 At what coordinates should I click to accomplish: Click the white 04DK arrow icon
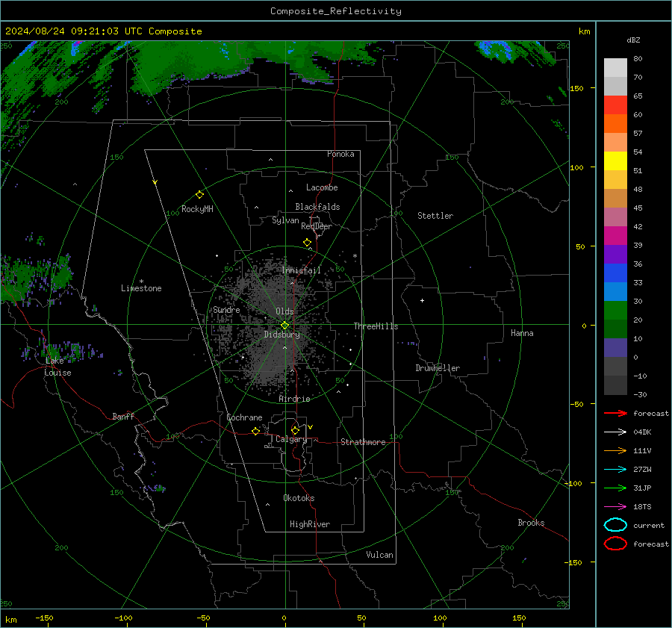(615, 432)
